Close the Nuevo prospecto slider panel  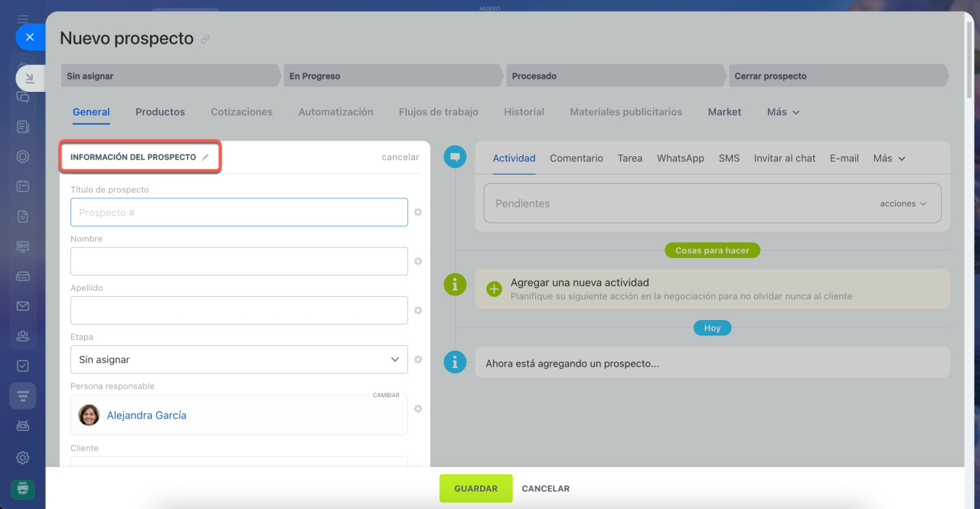click(29, 37)
